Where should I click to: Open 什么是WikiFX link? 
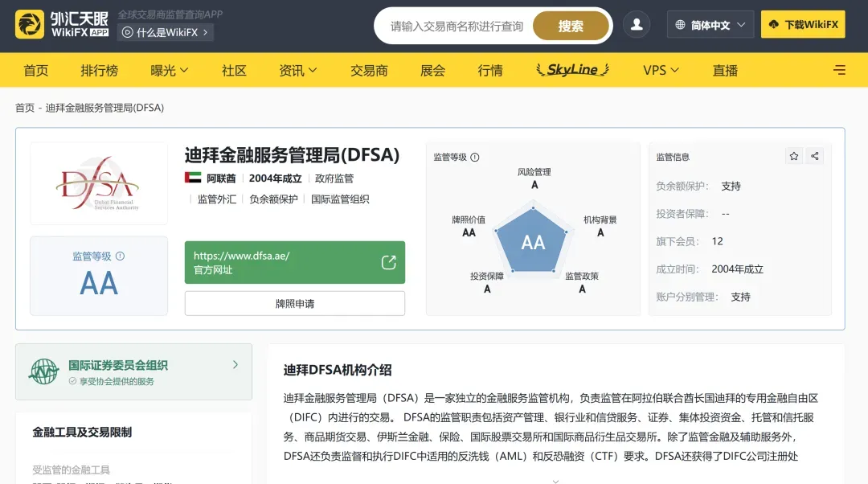[x=165, y=32]
